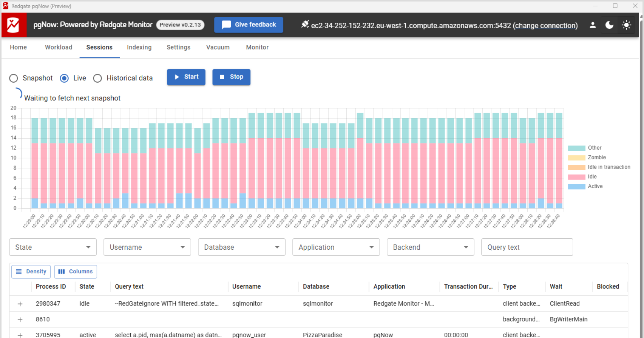Select the Live radio option
The image size is (644, 338).
point(64,78)
